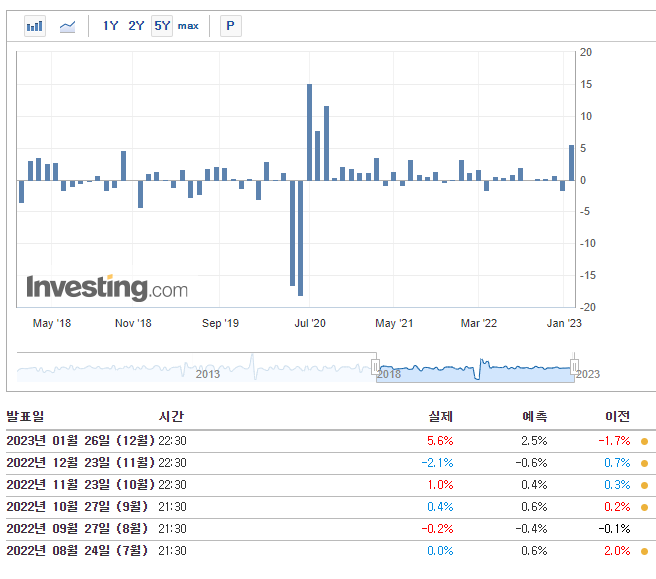Click the 실제 column header
This screenshot has width=656, height=579.
441,416
